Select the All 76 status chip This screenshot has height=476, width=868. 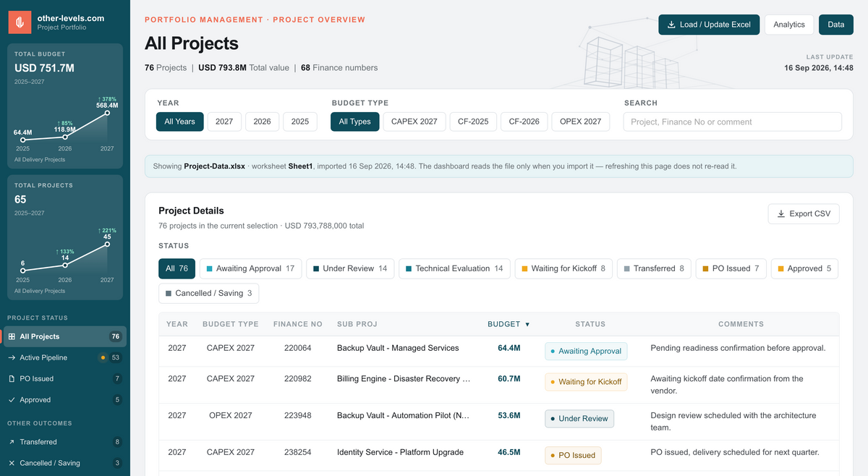pos(176,268)
